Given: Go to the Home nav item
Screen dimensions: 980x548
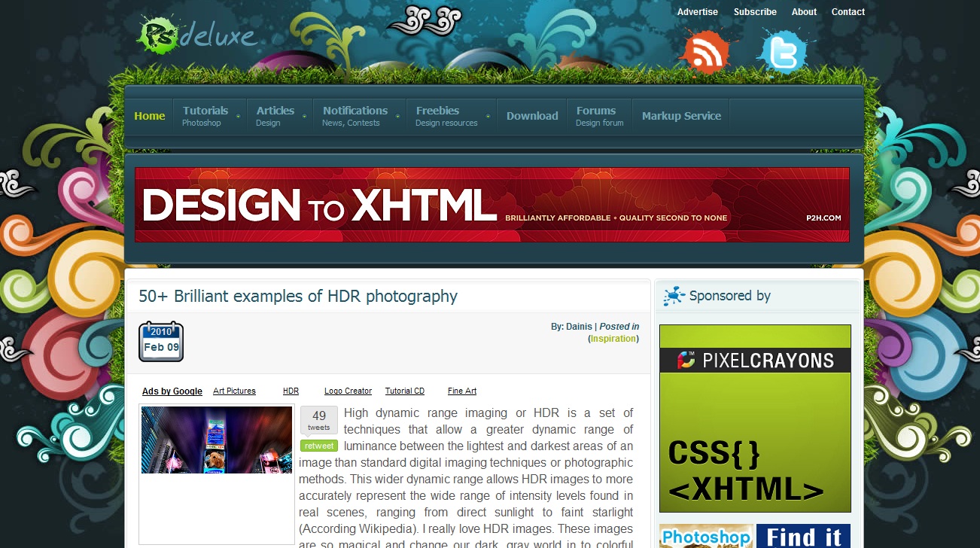Looking at the screenshot, I should click(x=149, y=116).
